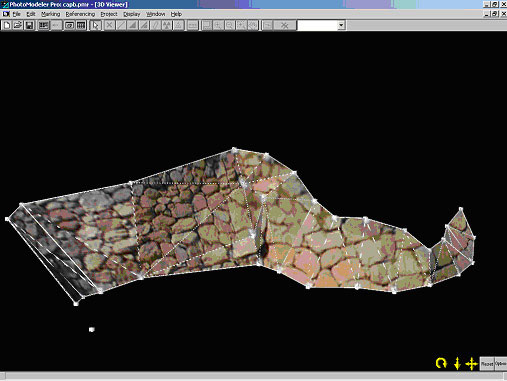Screen dimensions: 507x381
Task: Click the yellow four-way pan icon
Action: [471, 363]
